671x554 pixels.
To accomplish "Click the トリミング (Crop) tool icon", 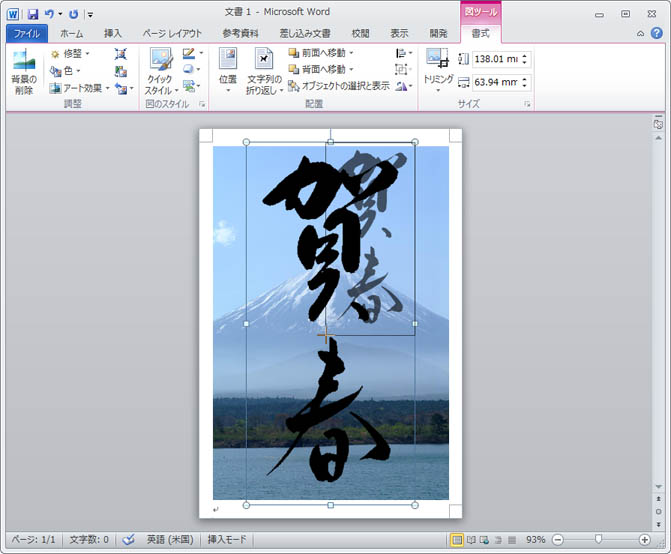I will [x=437, y=62].
